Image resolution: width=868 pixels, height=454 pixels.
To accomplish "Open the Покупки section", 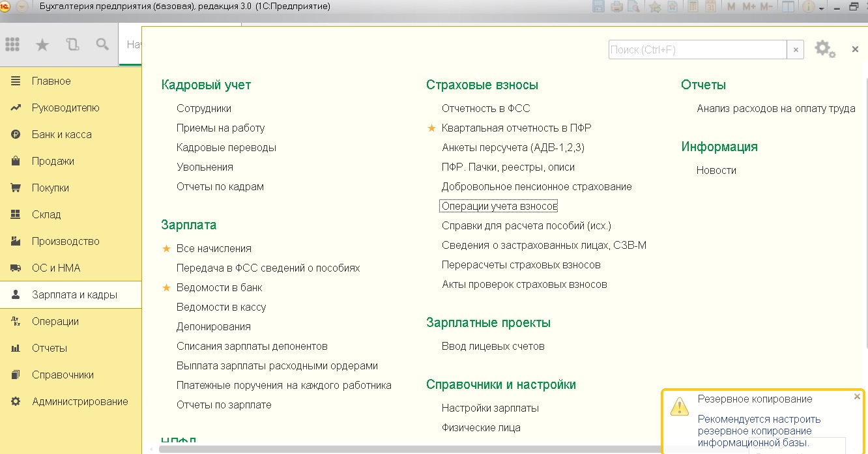I will (x=70, y=188).
